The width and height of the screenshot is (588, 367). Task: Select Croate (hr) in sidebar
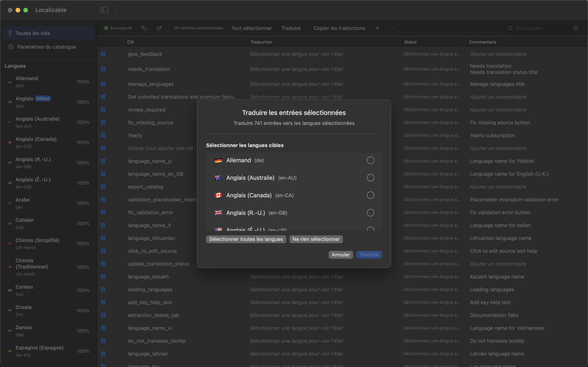(x=49, y=311)
